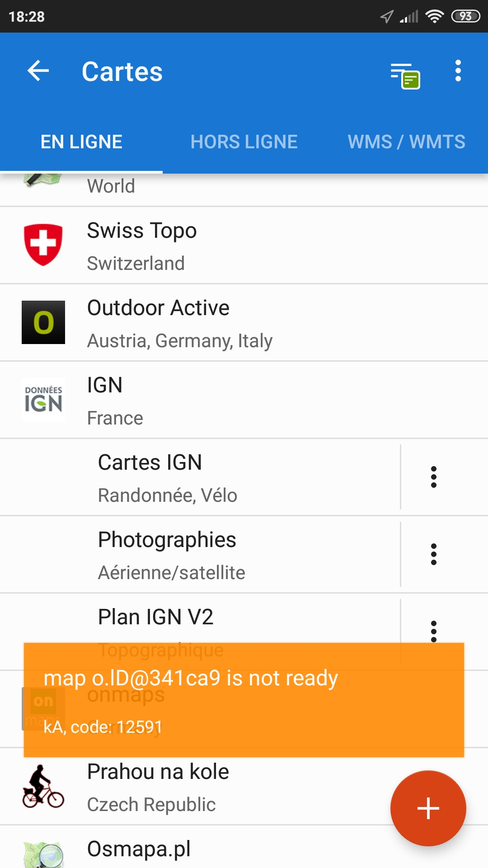Tap the Swiss Topo shield icon
The height and width of the screenshot is (868, 488).
[x=43, y=245]
